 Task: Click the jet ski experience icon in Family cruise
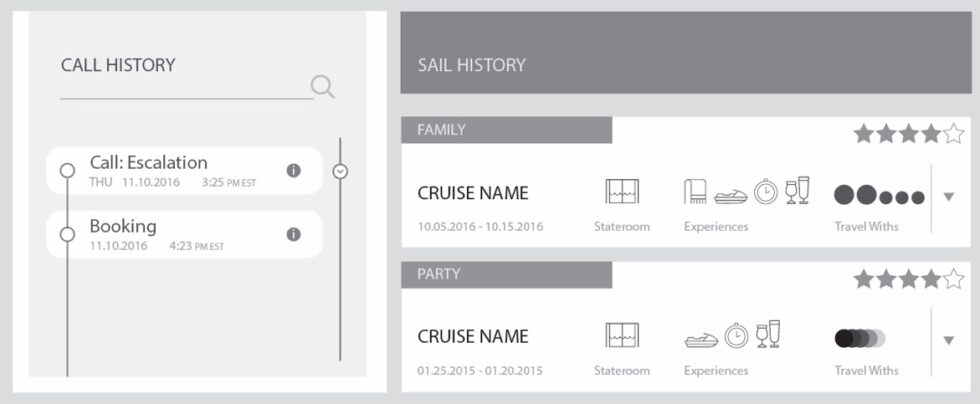[x=731, y=196]
